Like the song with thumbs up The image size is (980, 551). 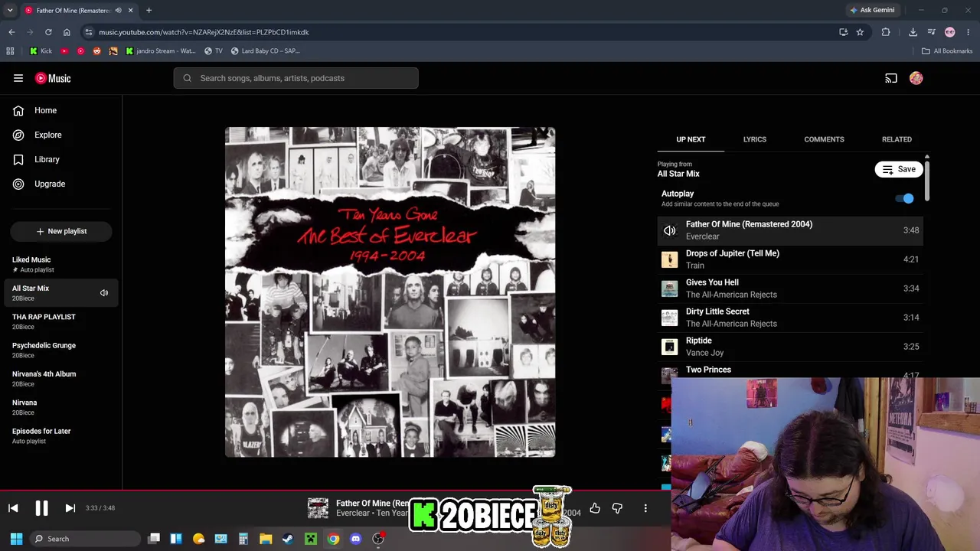(595, 508)
